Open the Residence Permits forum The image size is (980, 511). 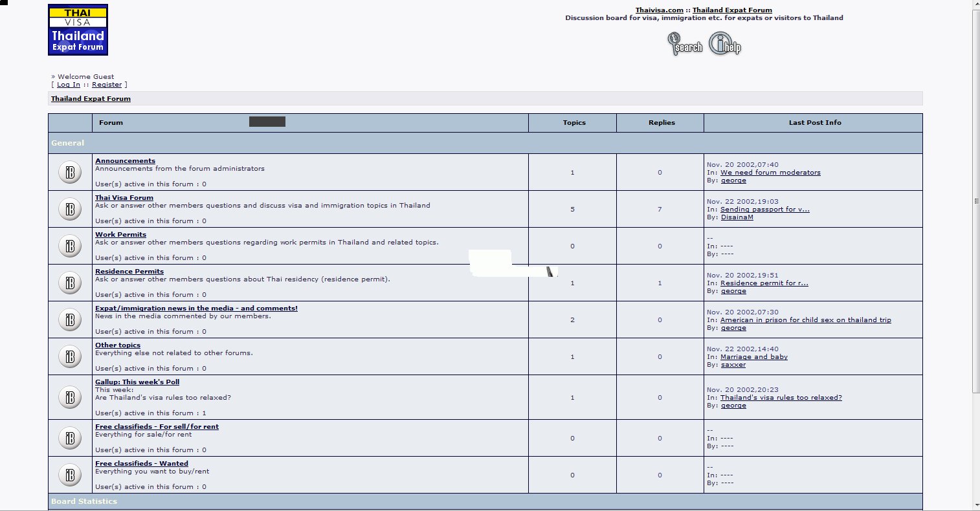click(129, 271)
